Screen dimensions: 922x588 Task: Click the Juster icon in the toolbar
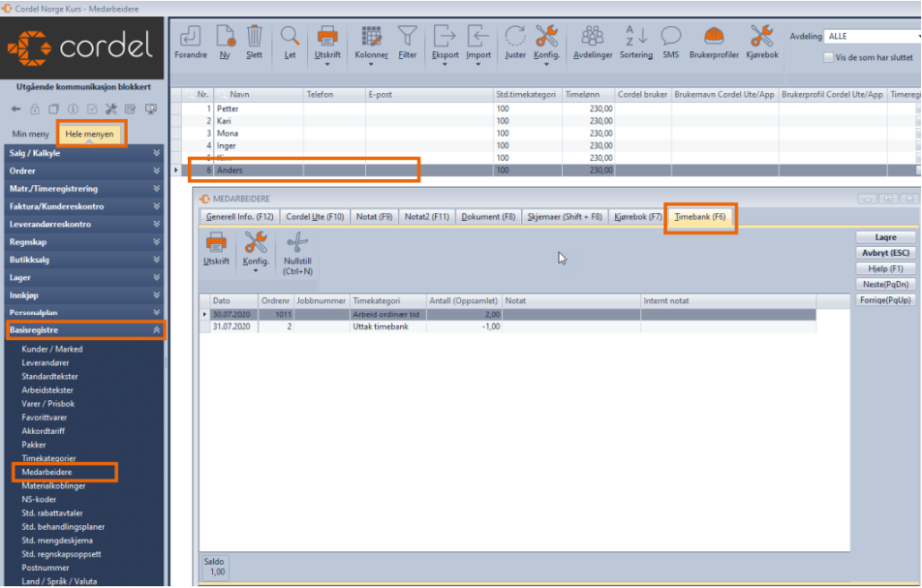click(x=515, y=37)
